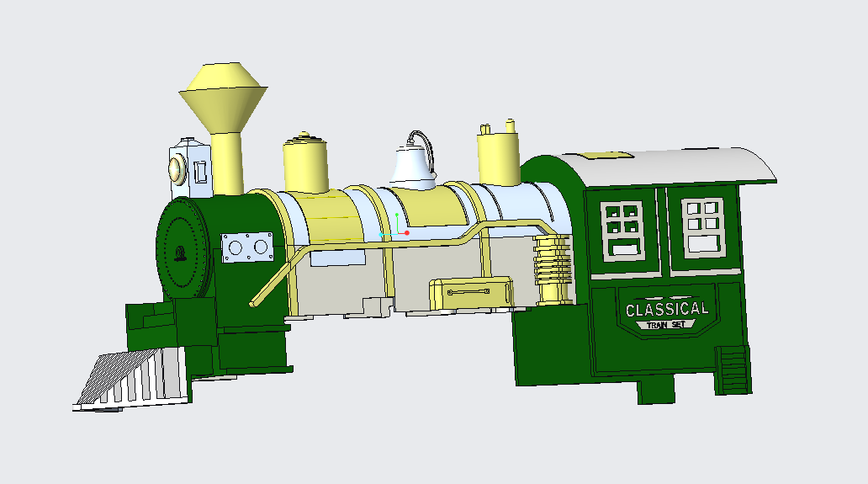Select the "TRAIN SET" banner text
The height and width of the screenshot is (484, 868).
coord(666,325)
